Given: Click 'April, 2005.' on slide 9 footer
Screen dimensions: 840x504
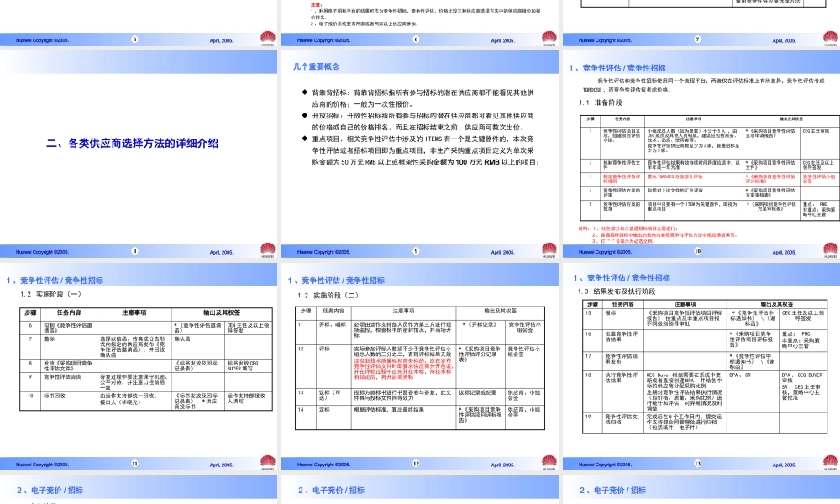Looking at the screenshot, I should (502, 252).
